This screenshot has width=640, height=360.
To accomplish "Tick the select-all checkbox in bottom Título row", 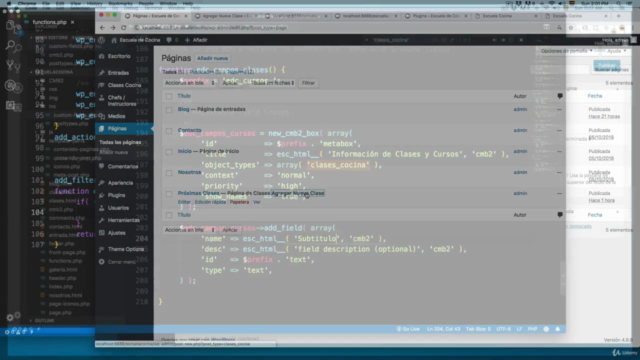I will (x=169, y=215).
